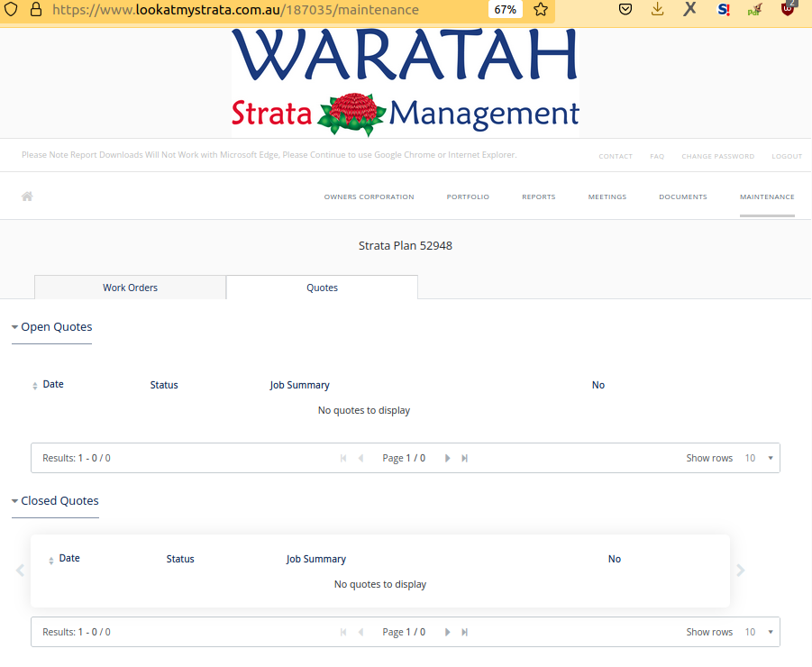Sort Open Quotes by Date arrow icon
This screenshot has width=812, height=667.
pos(34,386)
